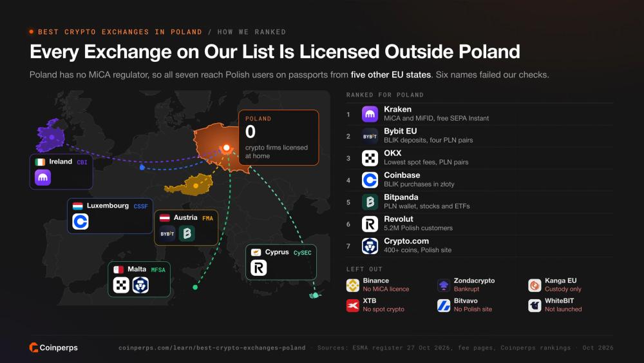Click the Kraken icon in the Ireland card
The image size is (644, 363).
pyautogui.click(x=43, y=177)
